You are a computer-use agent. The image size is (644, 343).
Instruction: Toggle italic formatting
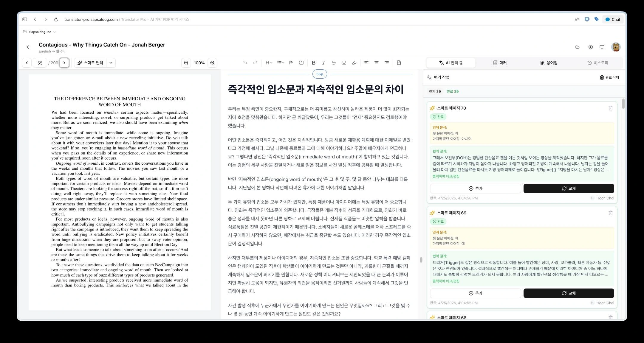tap(323, 63)
